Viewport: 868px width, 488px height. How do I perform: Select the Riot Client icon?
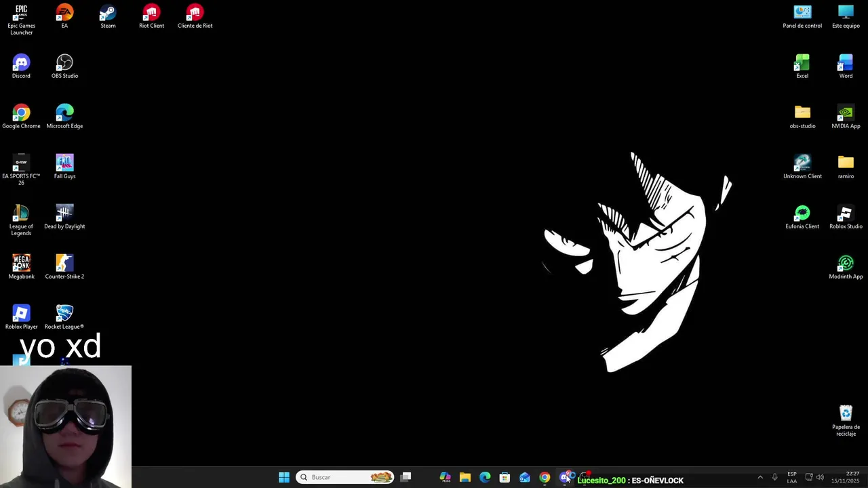(x=151, y=17)
